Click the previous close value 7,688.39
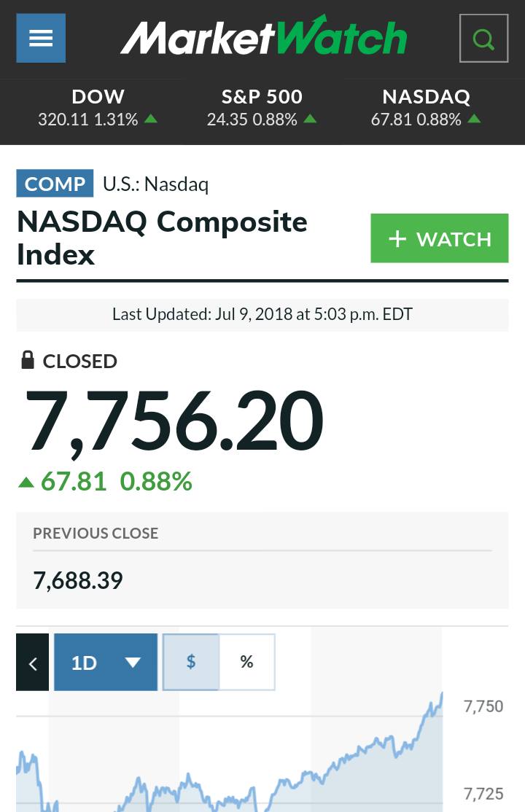 point(78,581)
